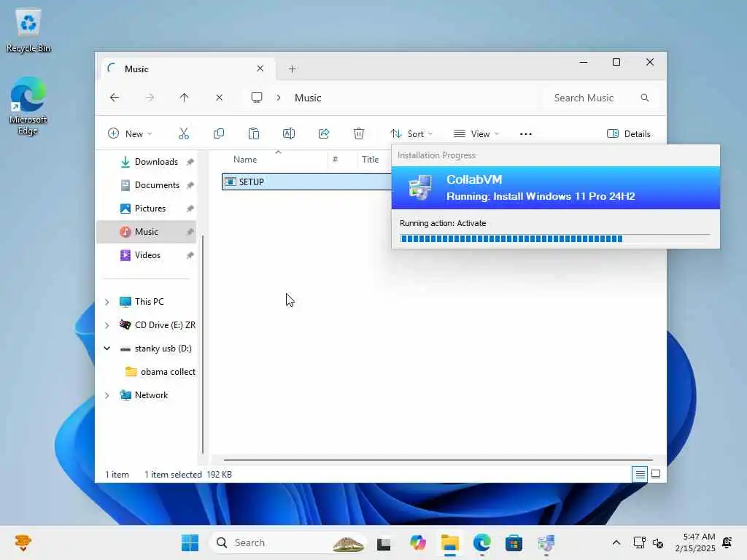
Task: Open Recycle Bin on desktop
Action: point(28,31)
